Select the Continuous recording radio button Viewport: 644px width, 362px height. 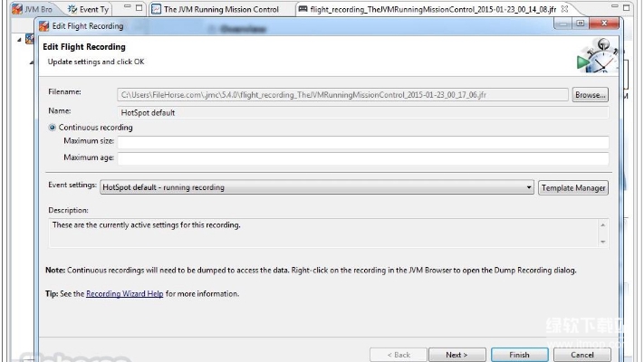coord(53,128)
